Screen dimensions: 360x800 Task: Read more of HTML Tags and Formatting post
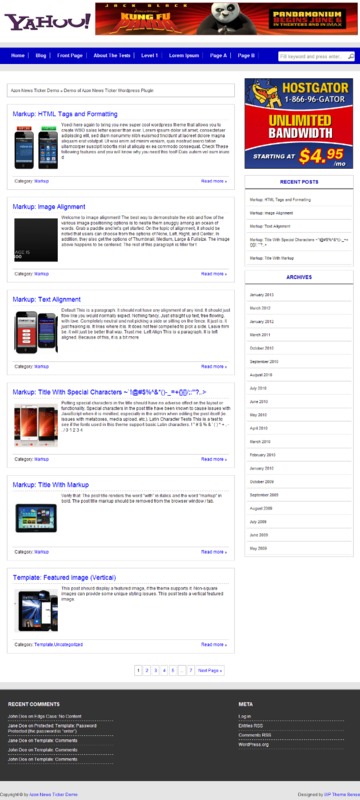click(x=214, y=181)
